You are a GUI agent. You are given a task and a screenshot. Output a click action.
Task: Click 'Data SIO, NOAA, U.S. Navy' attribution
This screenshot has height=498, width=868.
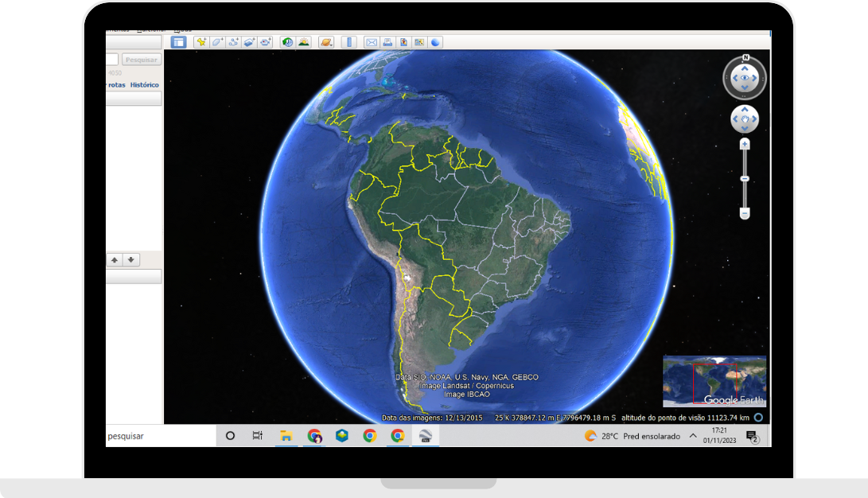(467, 377)
